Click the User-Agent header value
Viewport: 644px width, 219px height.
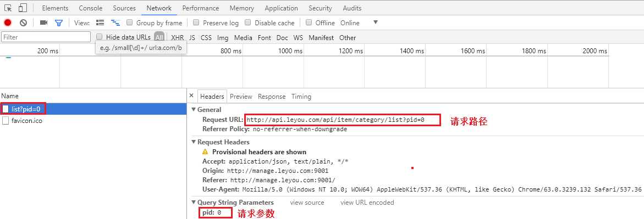pyautogui.click(x=442, y=189)
